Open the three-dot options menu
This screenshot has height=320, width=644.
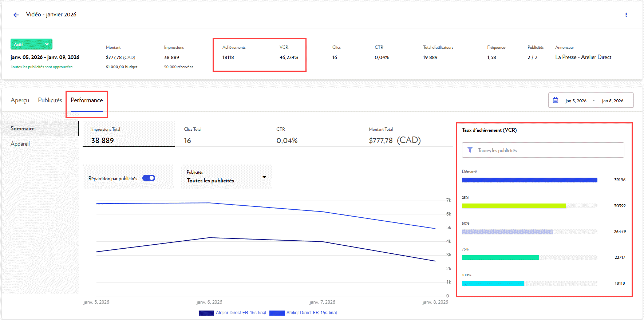pyautogui.click(x=626, y=15)
